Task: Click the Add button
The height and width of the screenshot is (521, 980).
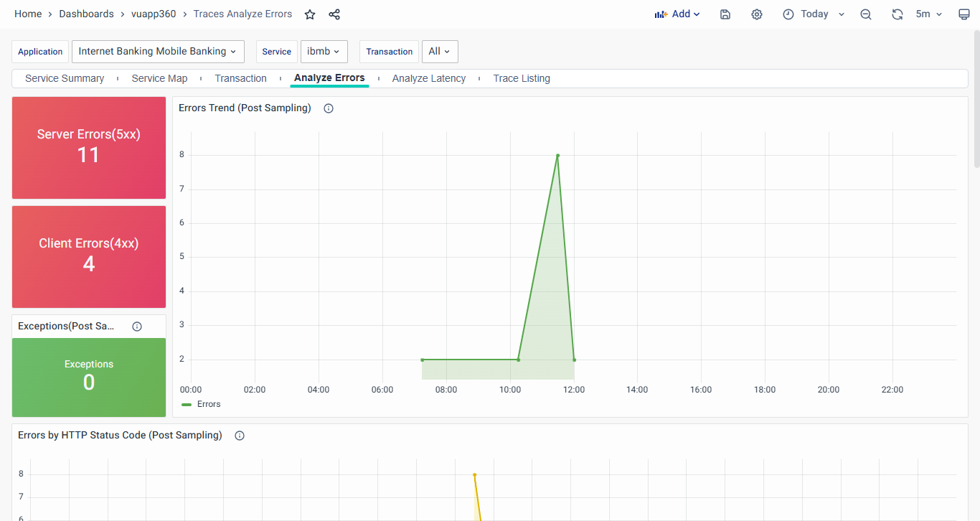Action: (677, 14)
